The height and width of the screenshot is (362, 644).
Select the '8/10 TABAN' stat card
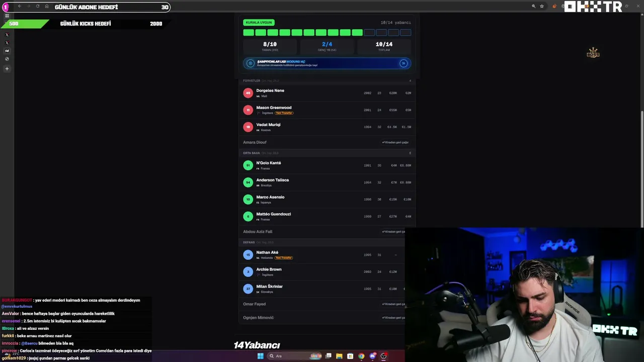(270, 46)
